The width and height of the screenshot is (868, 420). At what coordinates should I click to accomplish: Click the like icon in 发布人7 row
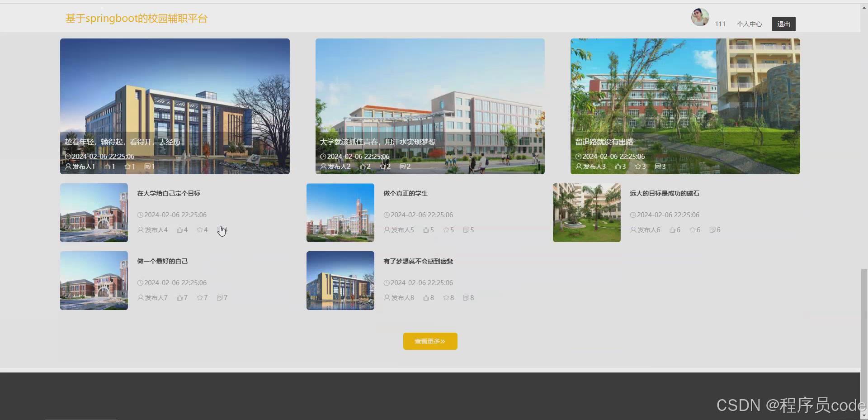click(179, 298)
